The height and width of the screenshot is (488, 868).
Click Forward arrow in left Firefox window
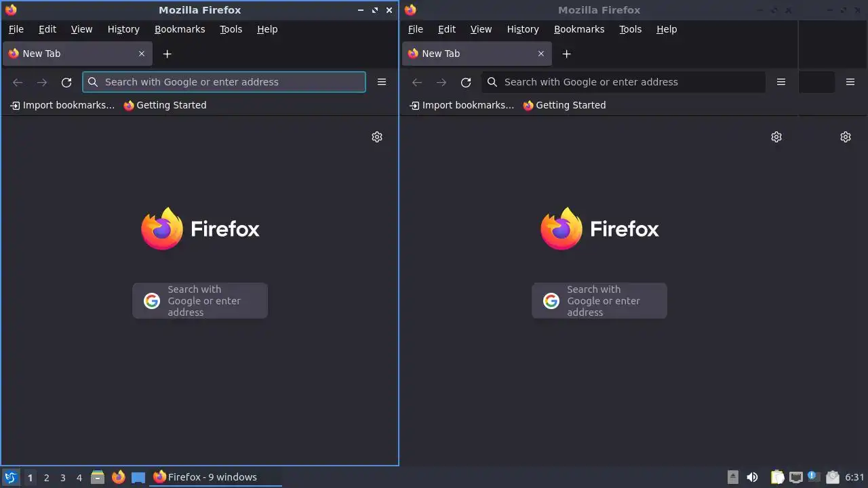42,82
